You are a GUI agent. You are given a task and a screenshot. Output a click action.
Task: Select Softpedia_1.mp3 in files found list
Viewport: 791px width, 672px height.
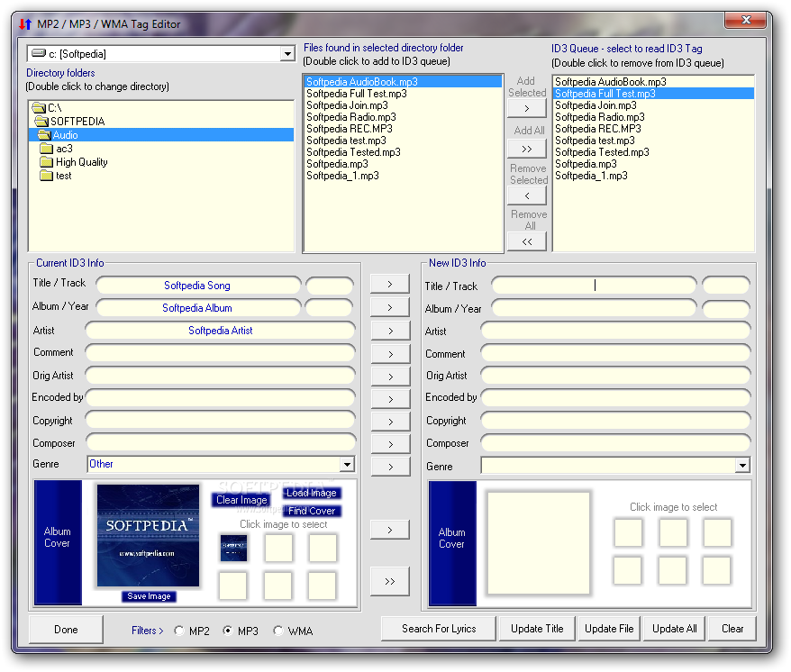[x=403, y=176]
